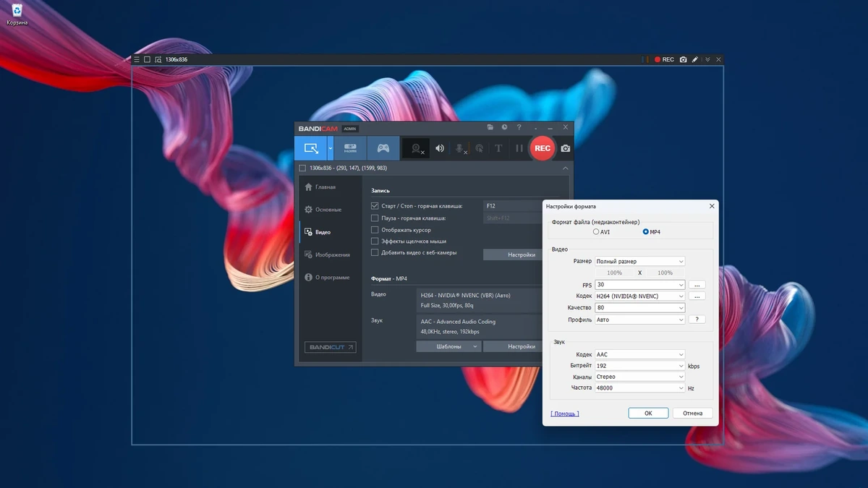This screenshot has width=868, height=488.
Task: Take a screenshot with Bandicam camera icon
Action: tap(565, 148)
